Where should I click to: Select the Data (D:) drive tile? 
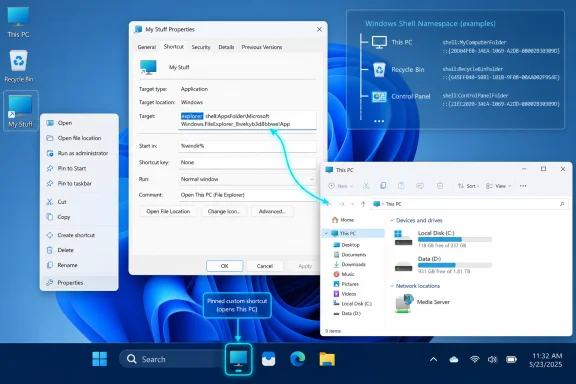[443, 265]
